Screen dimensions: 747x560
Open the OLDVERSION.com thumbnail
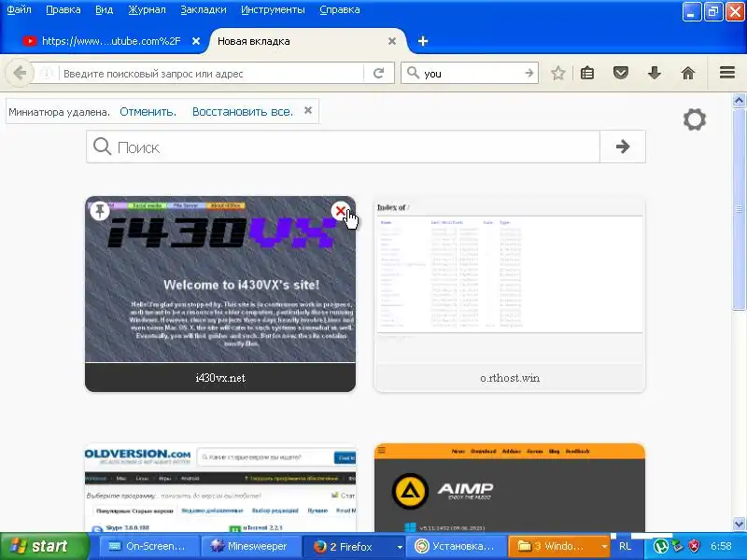[220, 487]
